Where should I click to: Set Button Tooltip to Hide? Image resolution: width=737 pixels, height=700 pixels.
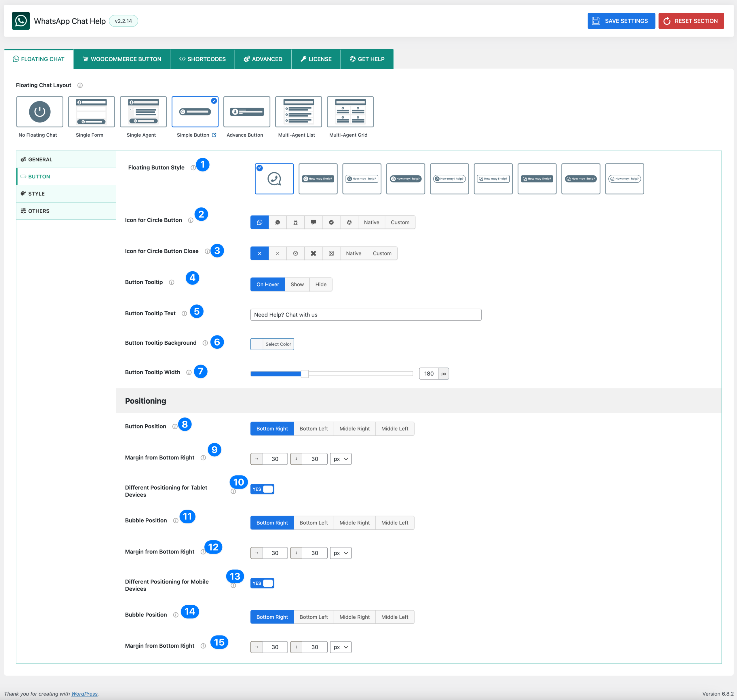pos(321,284)
